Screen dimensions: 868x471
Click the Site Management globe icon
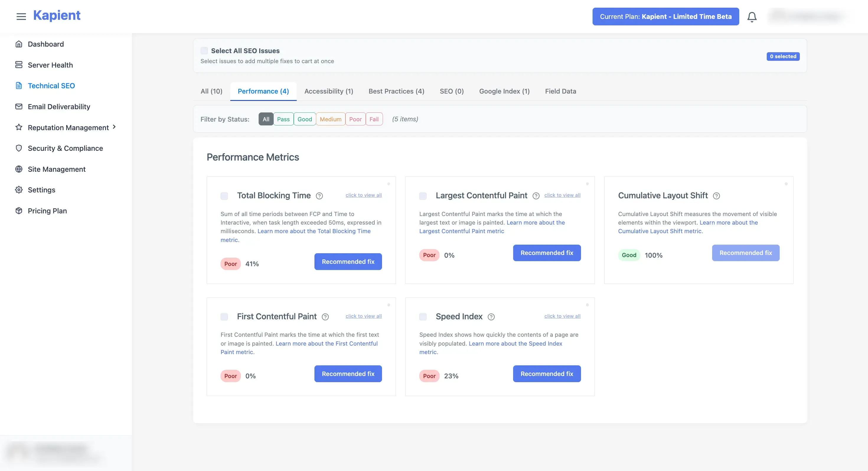tap(19, 169)
